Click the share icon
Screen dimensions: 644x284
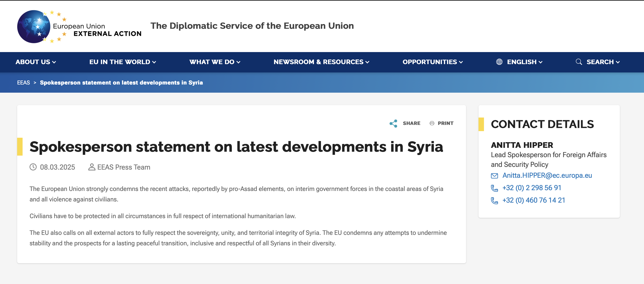(393, 123)
